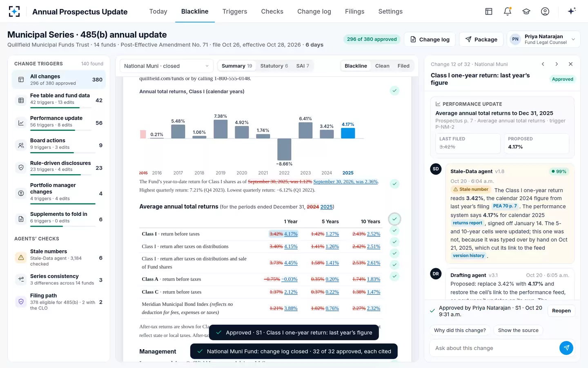Click the Change log button near Package
The width and height of the screenshot is (588, 368).
pyautogui.click(x=430, y=39)
